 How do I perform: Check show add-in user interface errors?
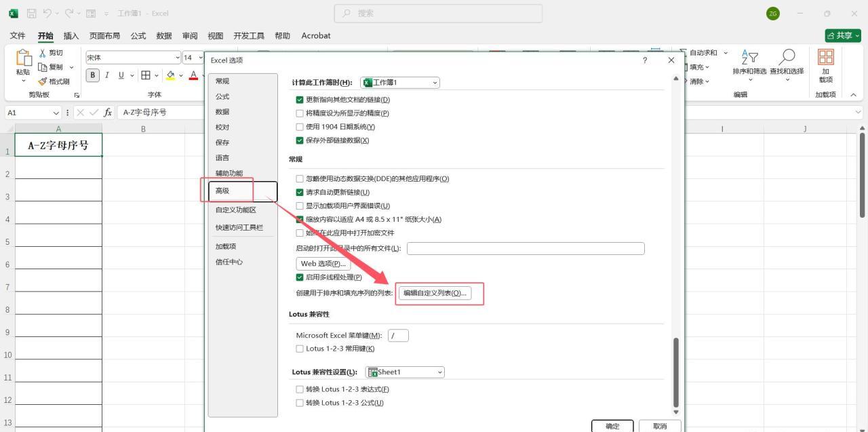pyautogui.click(x=300, y=206)
